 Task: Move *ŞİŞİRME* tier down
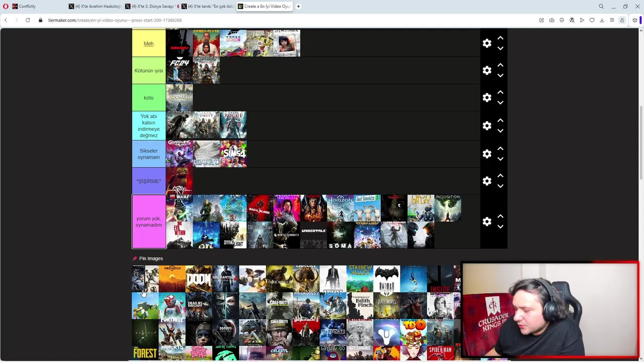tap(500, 186)
